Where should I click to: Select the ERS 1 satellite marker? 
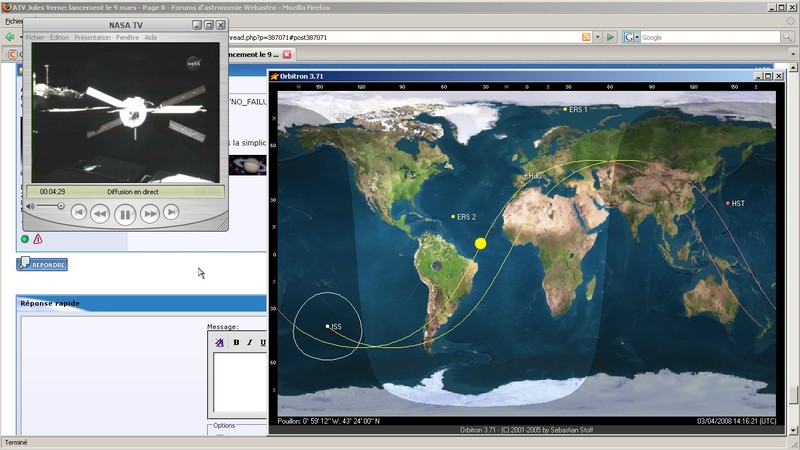tap(565, 109)
